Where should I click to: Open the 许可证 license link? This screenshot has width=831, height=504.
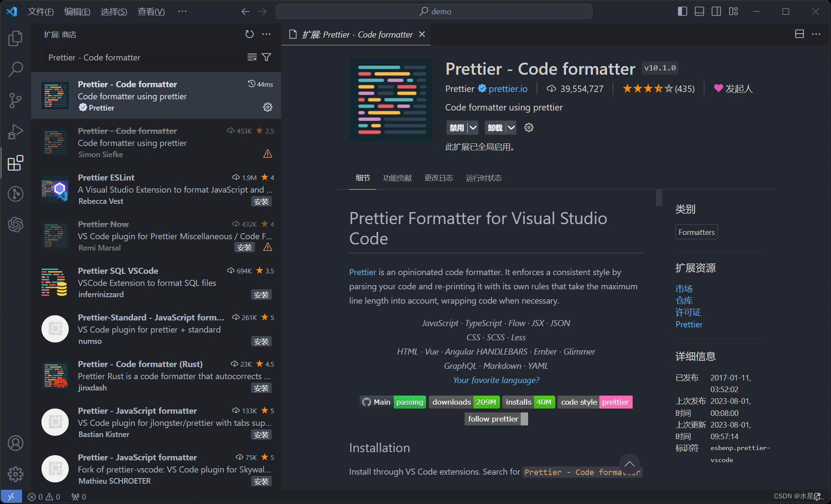coord(688,312)
